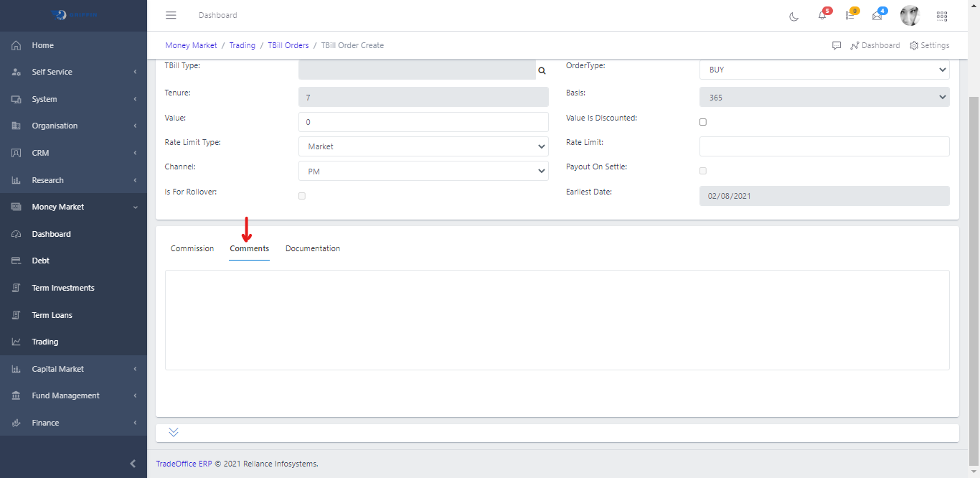Toggle dark mode moon icon

(x=793, y=16)
